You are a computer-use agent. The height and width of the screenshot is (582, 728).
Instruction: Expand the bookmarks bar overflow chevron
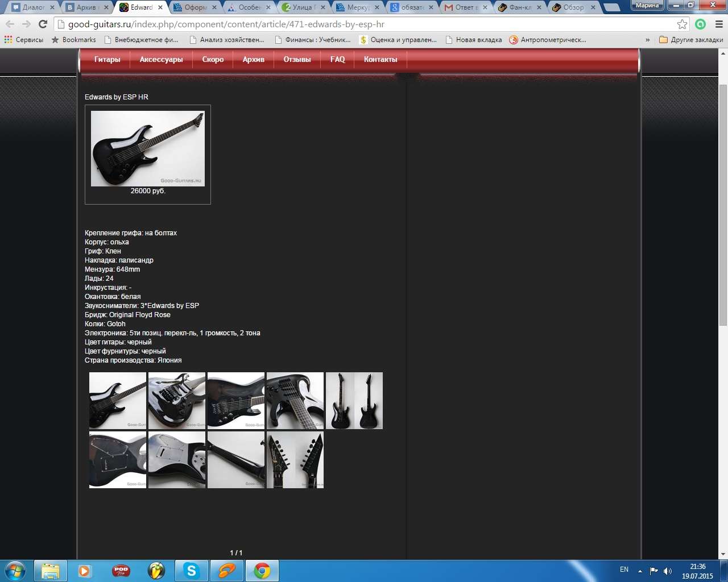pos(647,40)
